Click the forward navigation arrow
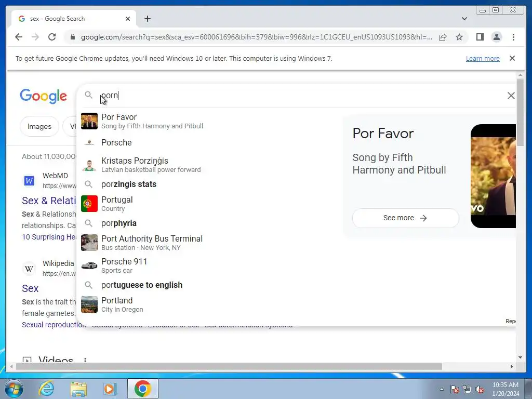 (x=35, y=37)
